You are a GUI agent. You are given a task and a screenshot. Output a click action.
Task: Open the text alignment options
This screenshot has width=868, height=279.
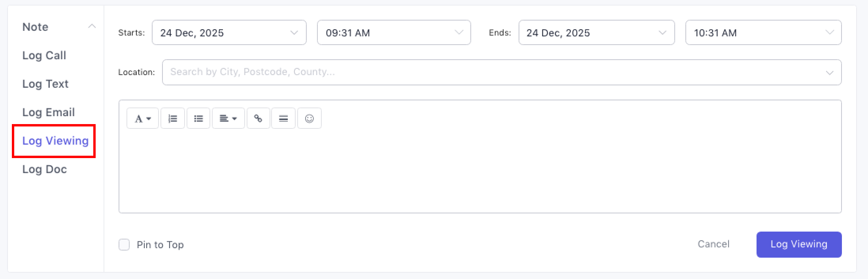(228, 119)
